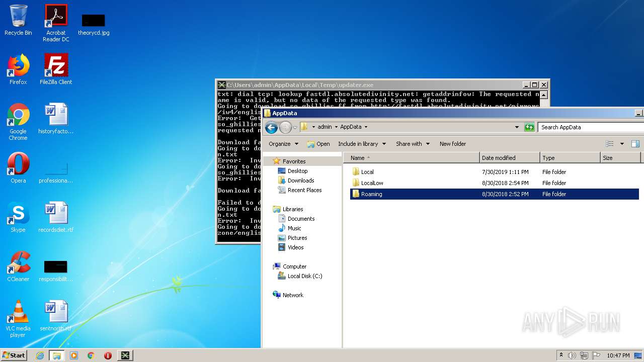The image size is (644, 362).
Task: Launch Acrobat Reader DC shortcut
Action: pyautogui.click(x=56, y=23)
